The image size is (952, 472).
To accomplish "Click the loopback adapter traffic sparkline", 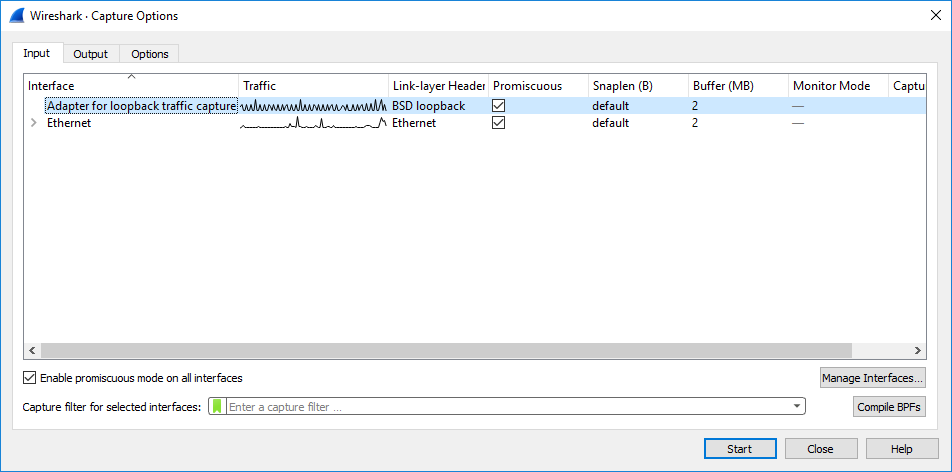I will pos(313,106).
